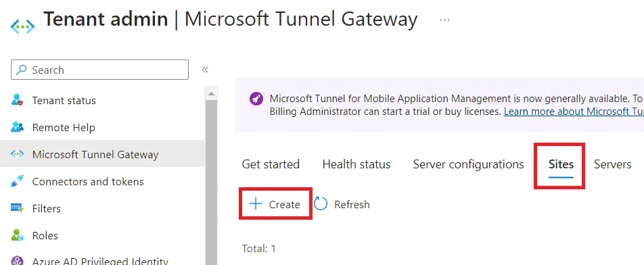Refresh the sites list
The width and height of the screenshot is (644, 265).
coord(342,204)
